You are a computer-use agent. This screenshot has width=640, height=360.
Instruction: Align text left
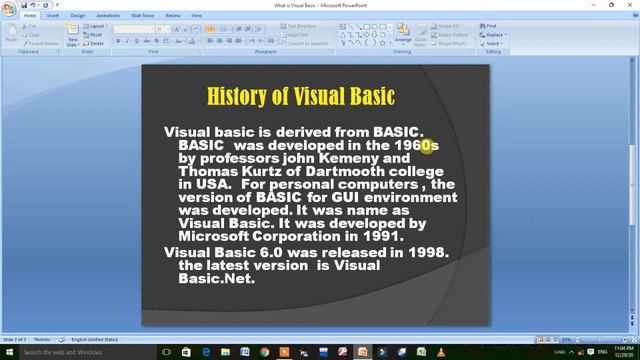click(210, 41)
